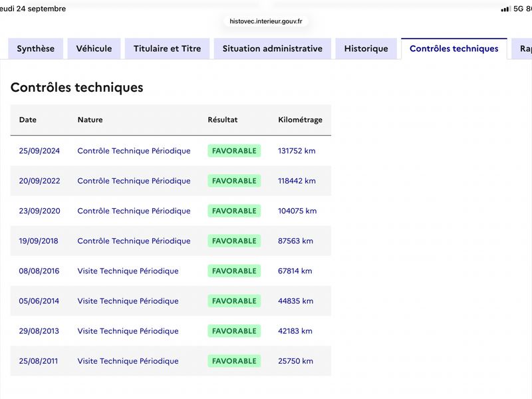Viewport: 532px width, 399px height.
Task: Open the Titulaire et Titre tab
Action: tap(168, 49)
